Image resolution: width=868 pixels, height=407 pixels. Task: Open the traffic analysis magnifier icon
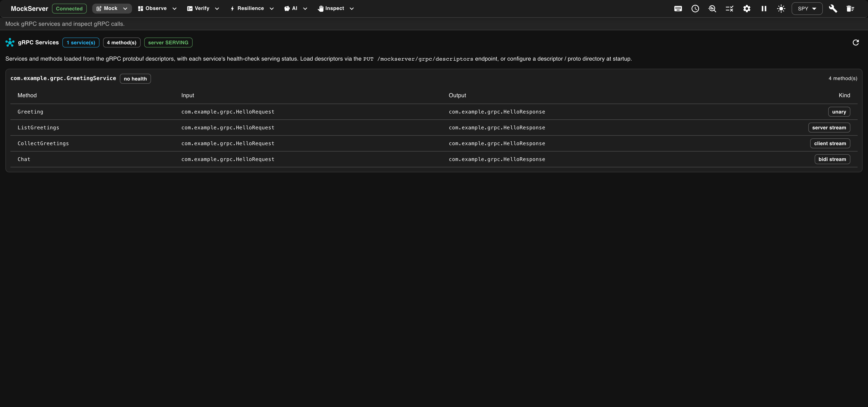point(712,9)
